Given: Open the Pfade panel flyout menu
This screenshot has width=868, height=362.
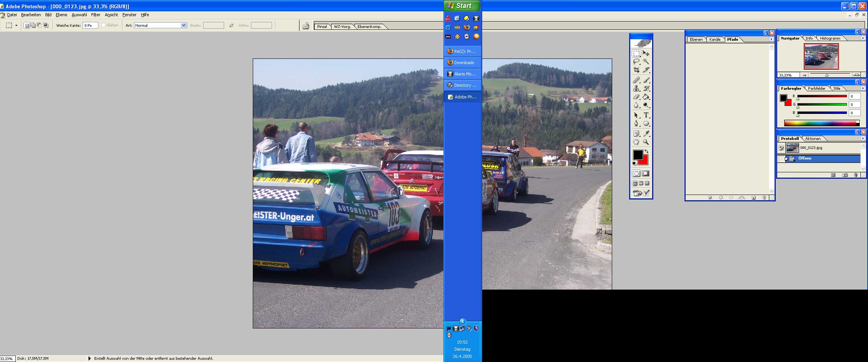Looking at the screenshot, I should 771,39.
